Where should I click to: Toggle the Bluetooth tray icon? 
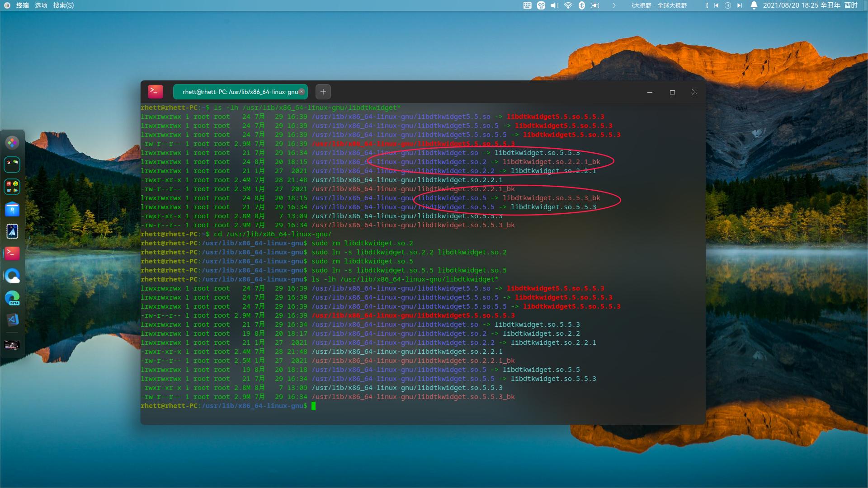[x=582, y=5]
